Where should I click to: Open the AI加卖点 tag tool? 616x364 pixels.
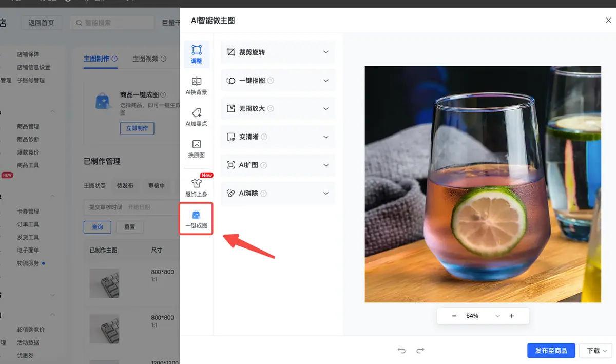coord(197,117)
